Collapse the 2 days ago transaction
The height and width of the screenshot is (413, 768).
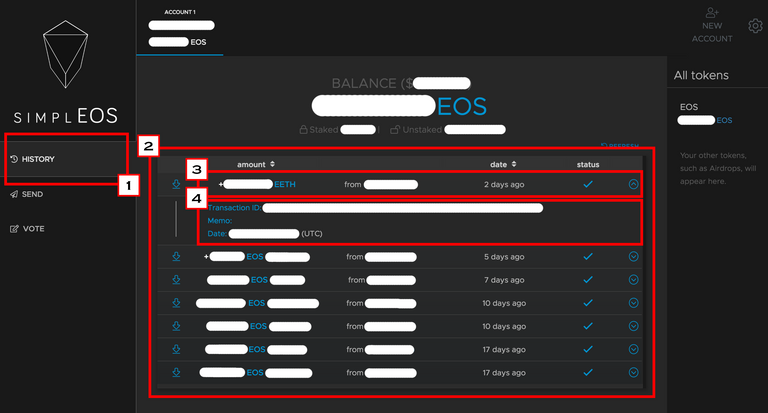pos(633,184)
